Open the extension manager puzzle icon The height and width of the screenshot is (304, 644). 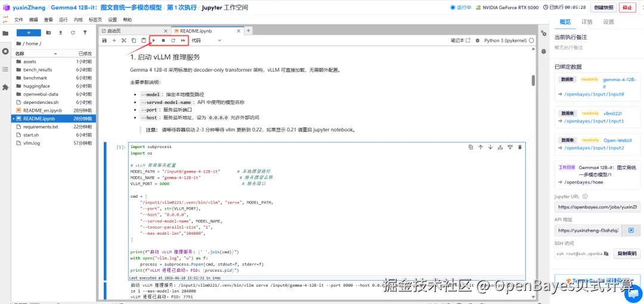[x=5, y=87]
